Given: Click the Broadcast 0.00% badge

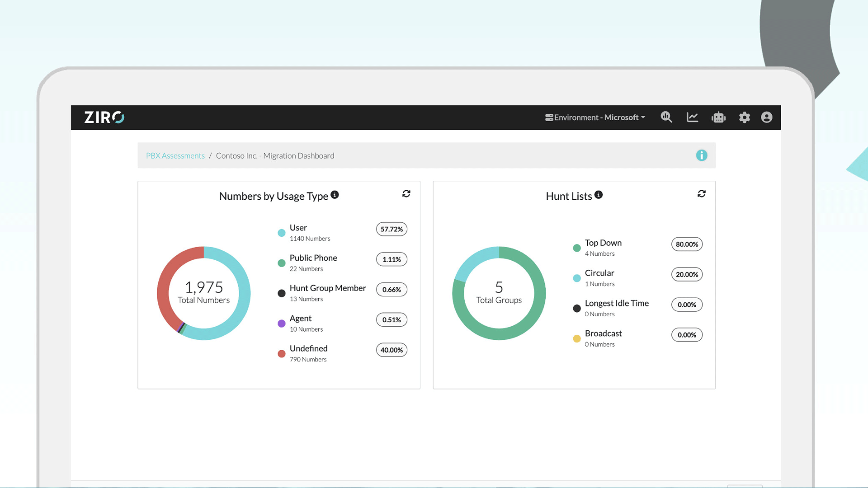Looking at the screenshot, I should click(687, 335).
